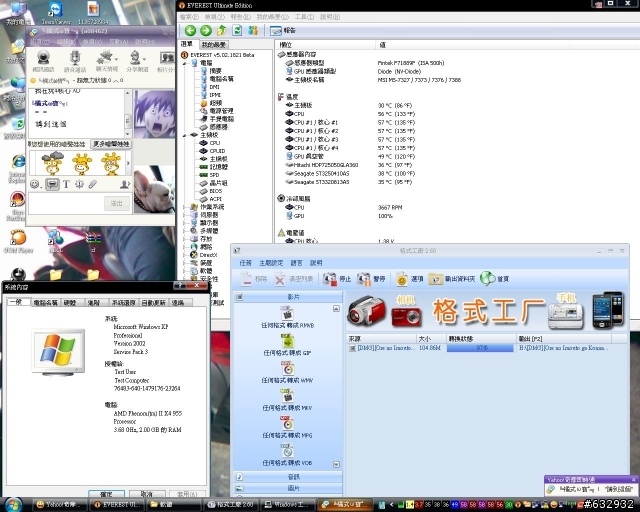640x512 pixels.
Task: Go back with EVEREST green back arrow
Action: tap(190, 30)
